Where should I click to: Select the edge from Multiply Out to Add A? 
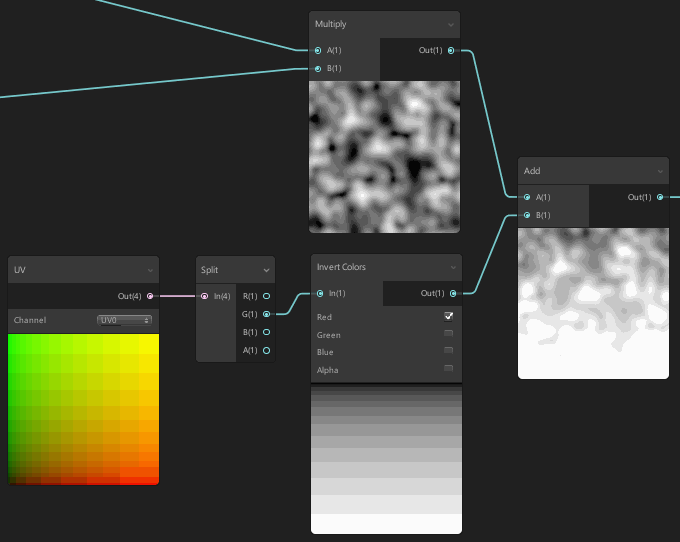pyautogui.click(x=489, y=124)
